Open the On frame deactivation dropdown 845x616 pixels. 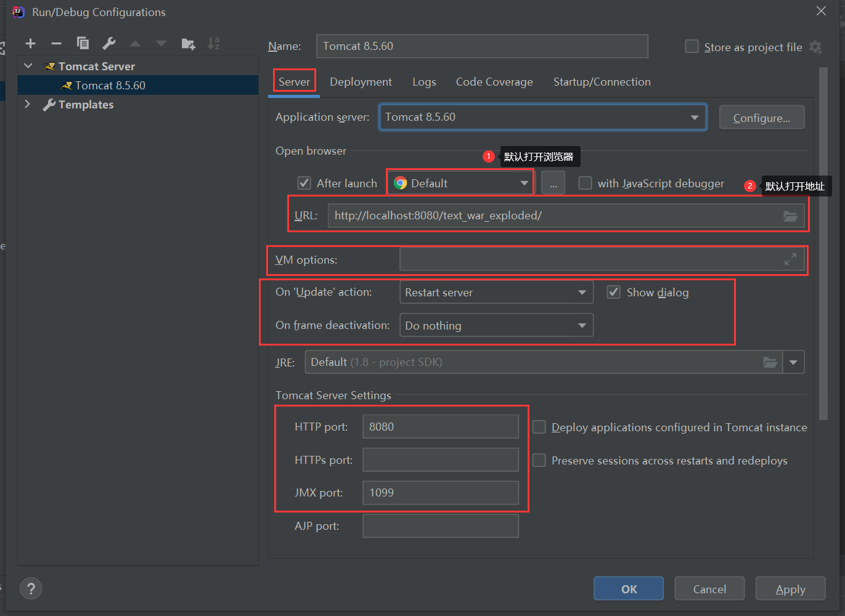pos(496,325)
